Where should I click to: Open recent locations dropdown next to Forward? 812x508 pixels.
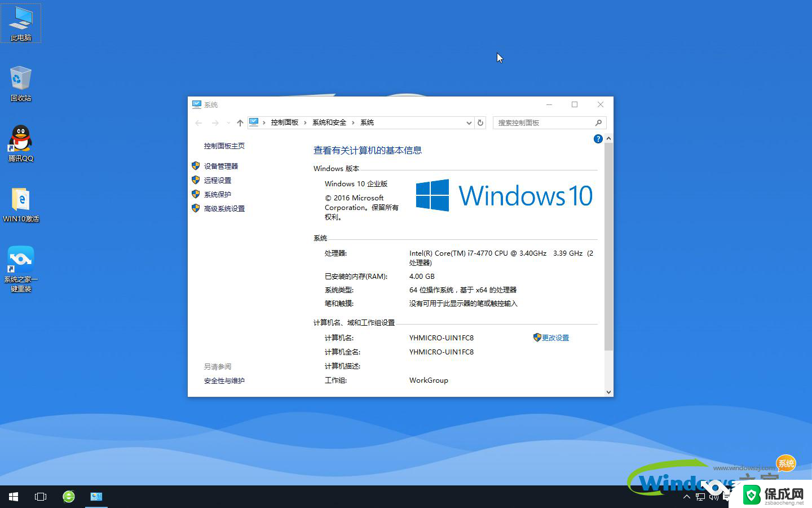click(228, 122)
